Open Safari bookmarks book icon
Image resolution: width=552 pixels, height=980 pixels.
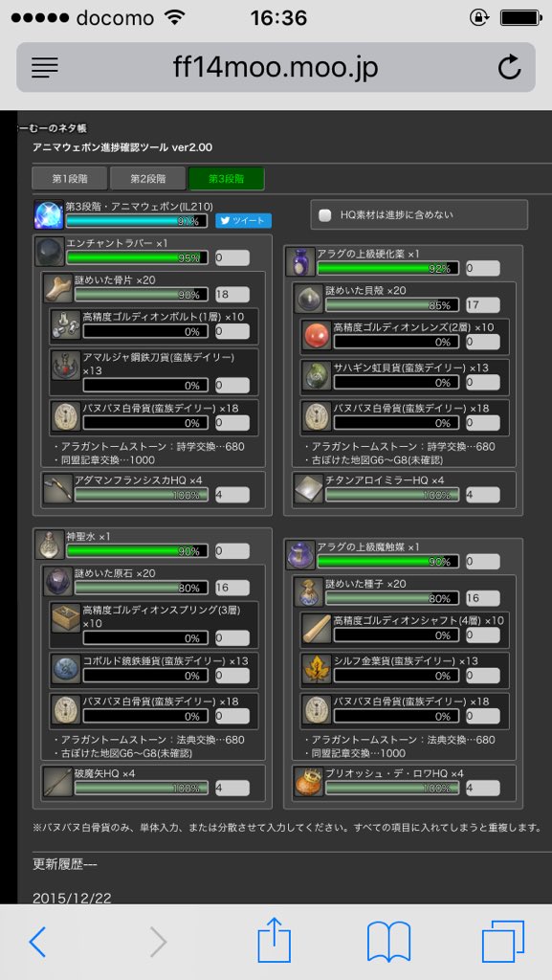388,942
